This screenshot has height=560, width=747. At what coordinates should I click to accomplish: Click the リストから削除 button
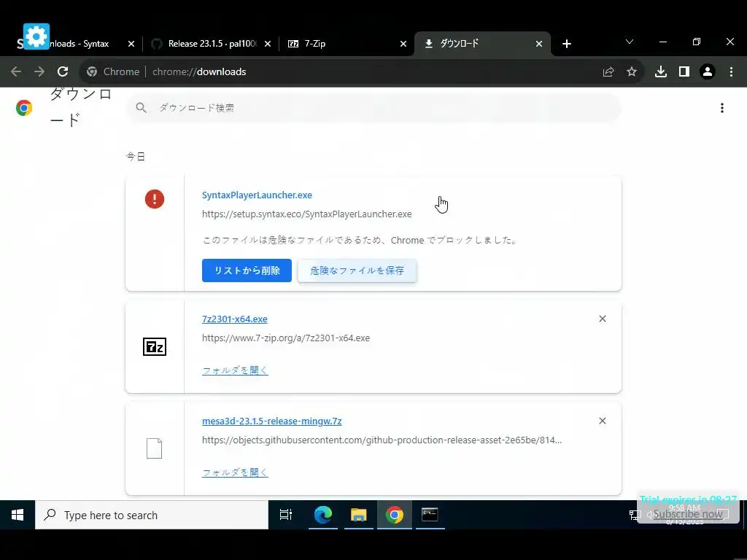(x=247, y=271)
